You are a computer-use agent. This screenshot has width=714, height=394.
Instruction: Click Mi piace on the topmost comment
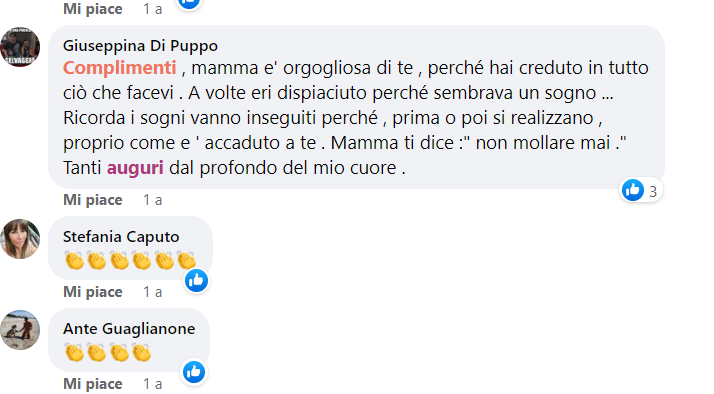tap(93, 9)
